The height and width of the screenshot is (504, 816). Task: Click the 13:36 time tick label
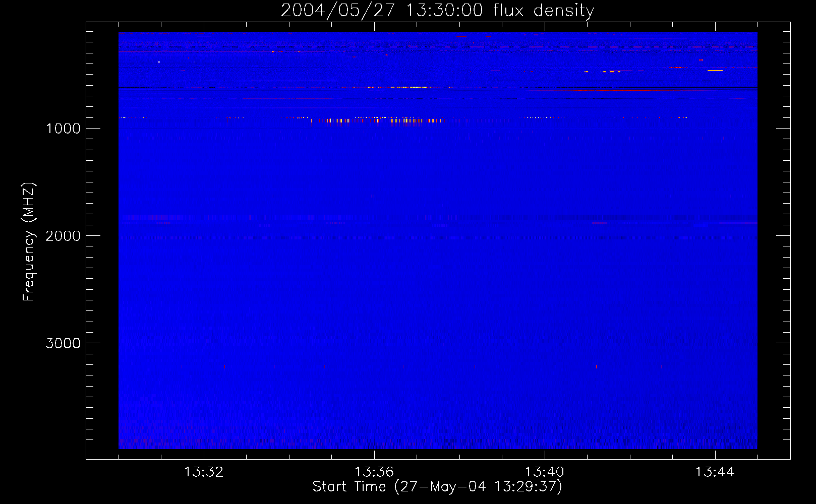click(x=374, y=472)
